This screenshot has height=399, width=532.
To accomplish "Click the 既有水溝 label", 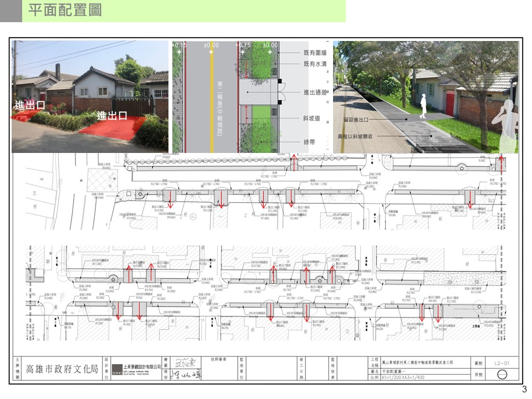I will coord(314,64).
